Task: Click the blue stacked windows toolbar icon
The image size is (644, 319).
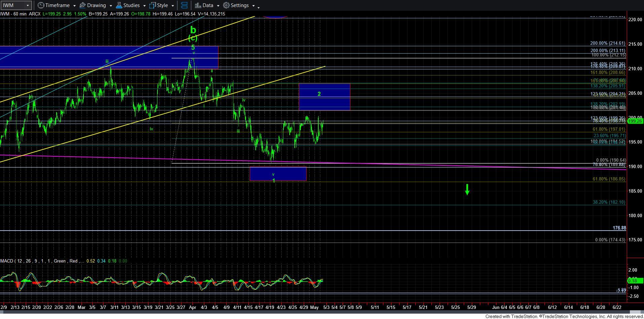Action: point(184,5)
